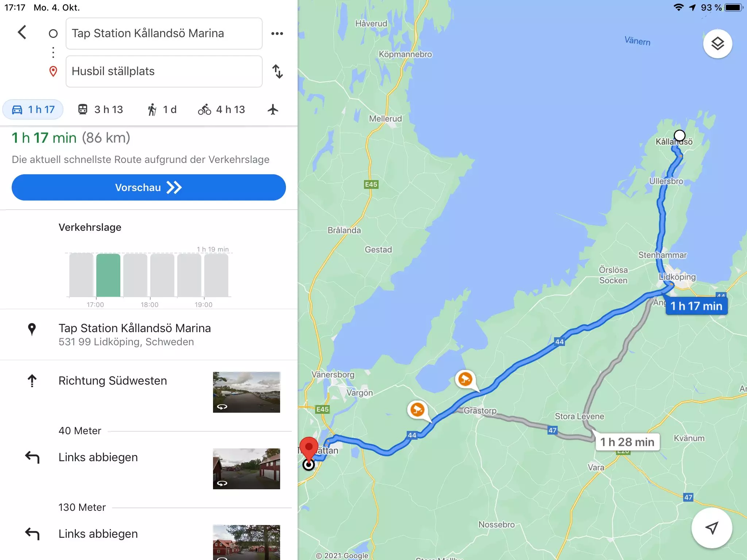Tap the back arrow icon
The width and height of the screenshot is (747, 560).
pyautogui.click(x=22, y=32)
